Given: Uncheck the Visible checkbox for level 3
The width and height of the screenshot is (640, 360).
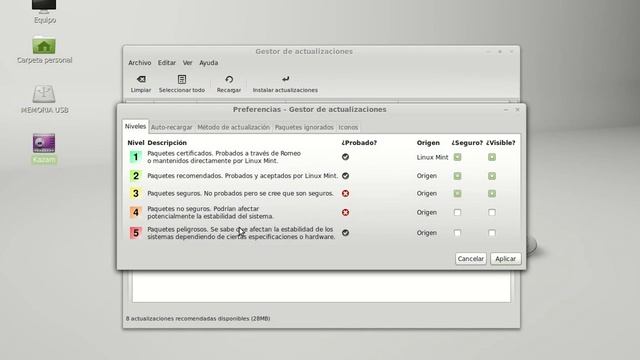Looking at the screenshot, I should point(492,193).
